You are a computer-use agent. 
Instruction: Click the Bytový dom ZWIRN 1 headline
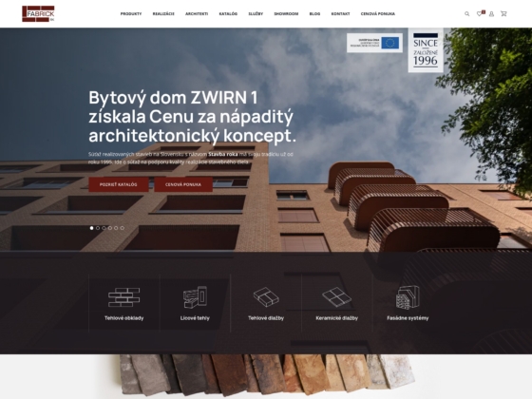pyautogui.click(x=192, y=117)
